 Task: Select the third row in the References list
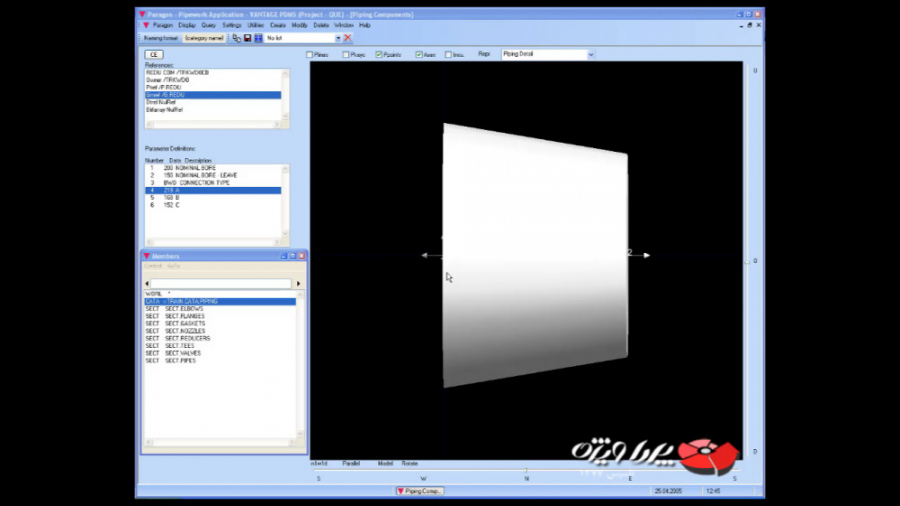click(x=213, y=88)
